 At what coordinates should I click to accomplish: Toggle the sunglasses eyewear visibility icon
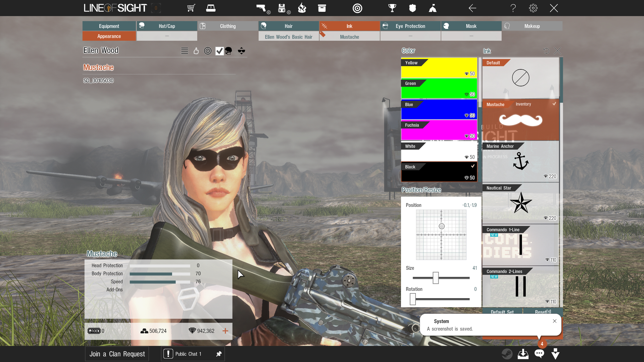[241, 51]
